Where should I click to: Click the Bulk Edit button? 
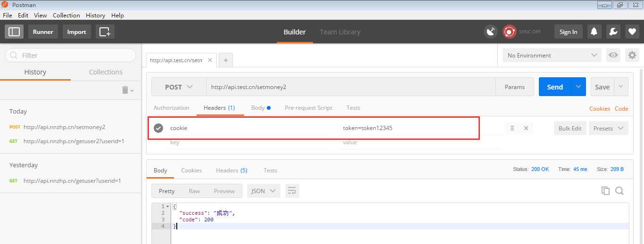tap(570, 128)
